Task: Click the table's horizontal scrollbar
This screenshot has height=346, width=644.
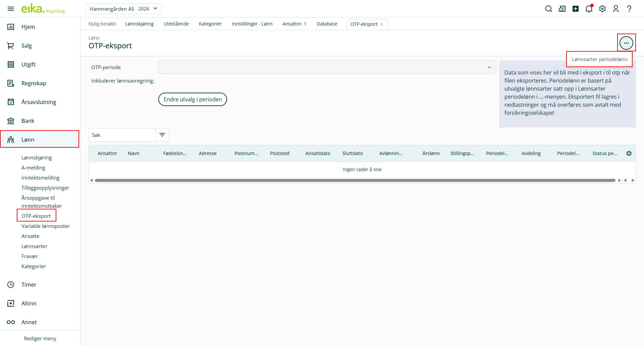Action: pos(355,181)
